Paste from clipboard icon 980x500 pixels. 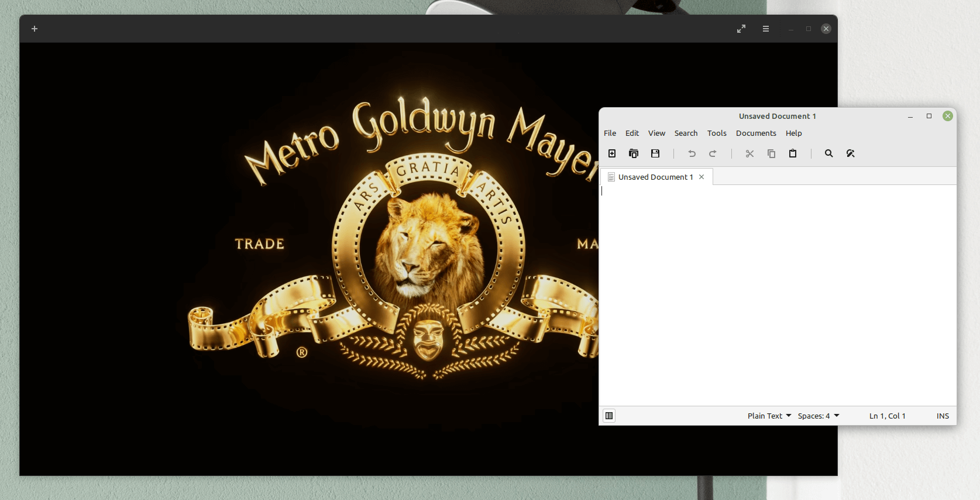click(793, 153)
